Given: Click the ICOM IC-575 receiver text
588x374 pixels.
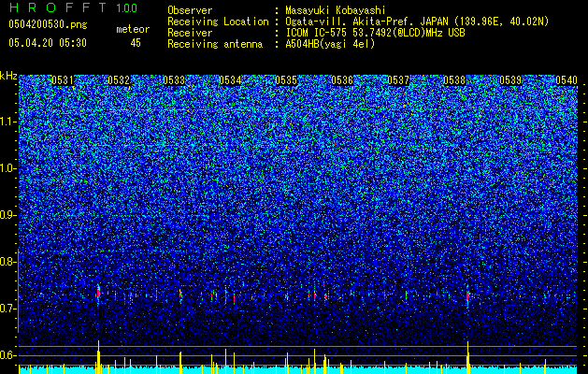Looking at the screenshot, I should (375, 33).
